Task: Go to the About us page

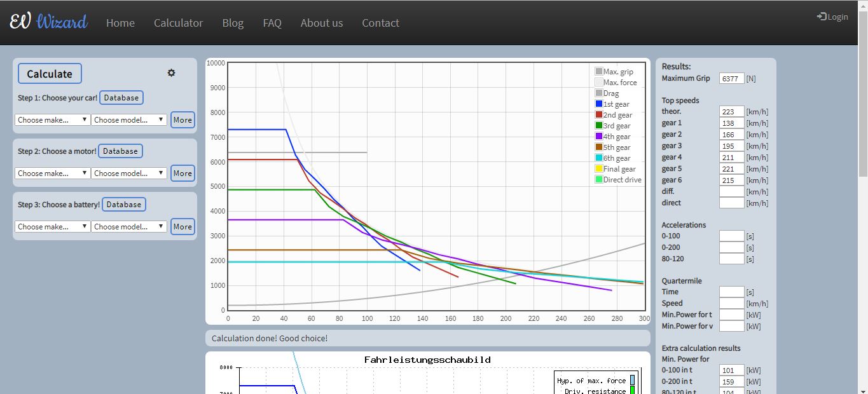Action: coord(321,23)
